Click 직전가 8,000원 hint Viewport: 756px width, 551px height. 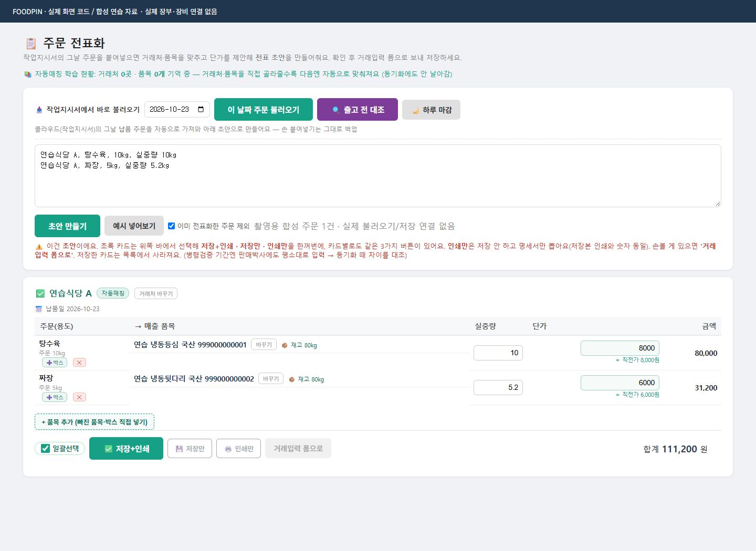coord(637,360)
